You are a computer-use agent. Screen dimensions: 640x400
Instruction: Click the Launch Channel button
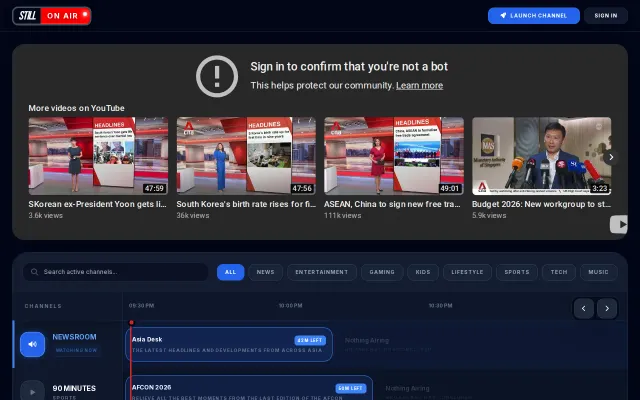(533, 16)
